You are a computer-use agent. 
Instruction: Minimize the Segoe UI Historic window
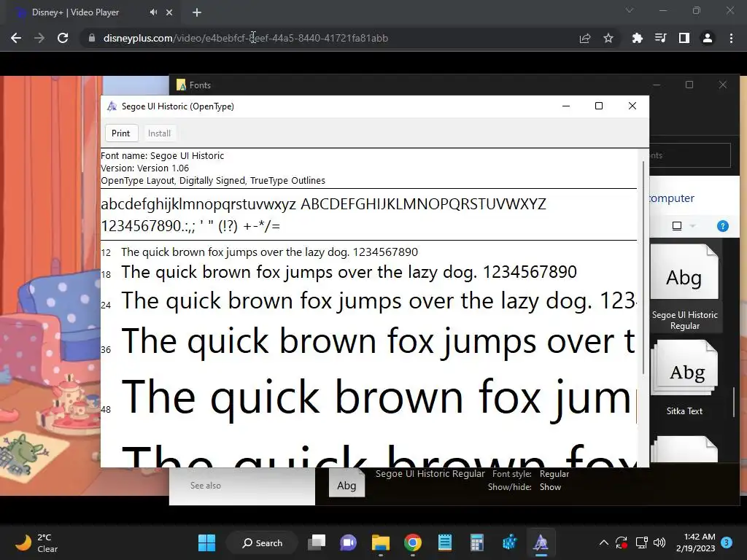(x=566, y=106)
